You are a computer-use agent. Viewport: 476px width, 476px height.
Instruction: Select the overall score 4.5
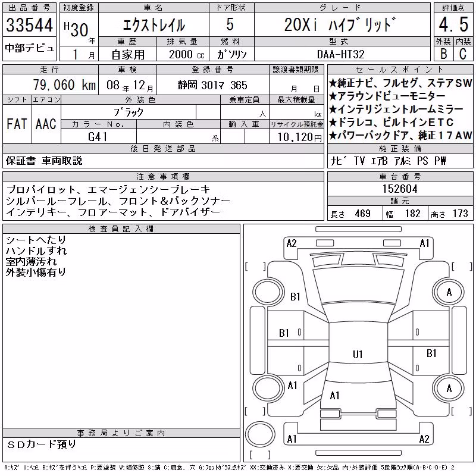453,24
